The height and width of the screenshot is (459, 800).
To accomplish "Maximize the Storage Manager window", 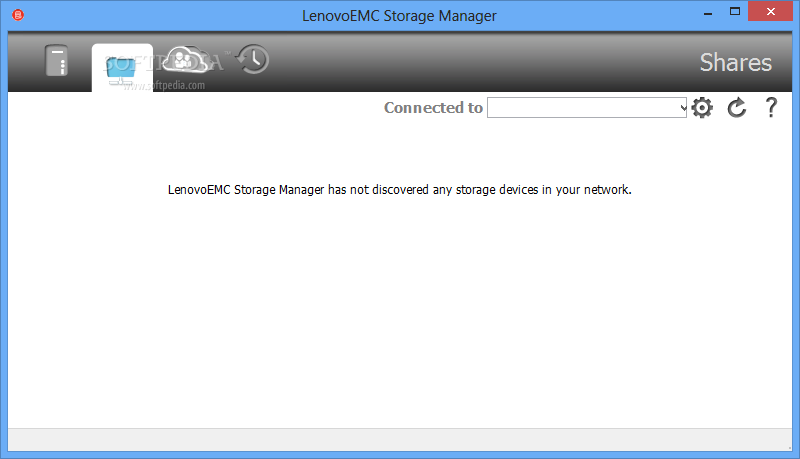I will click(735, 11).
